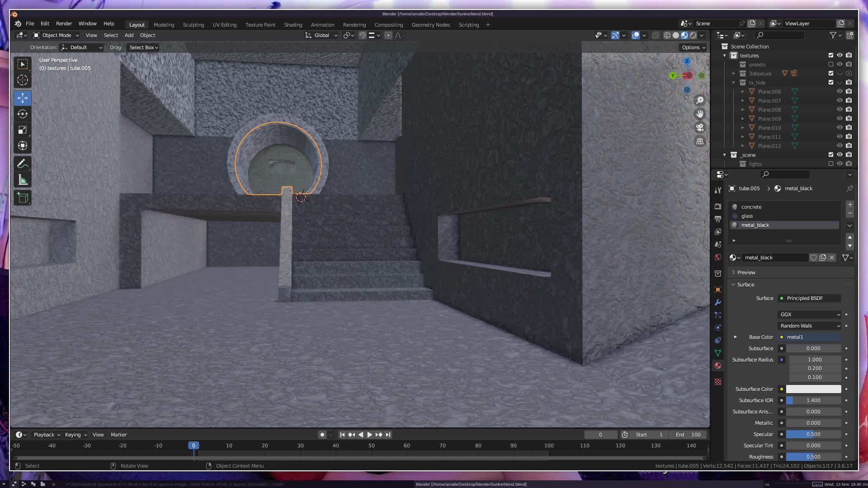The width and height of the screenshot is (868, 488).
Task: Switch to the Shading workspace tab
Action: pyautogui.click(x=293, y=25)
